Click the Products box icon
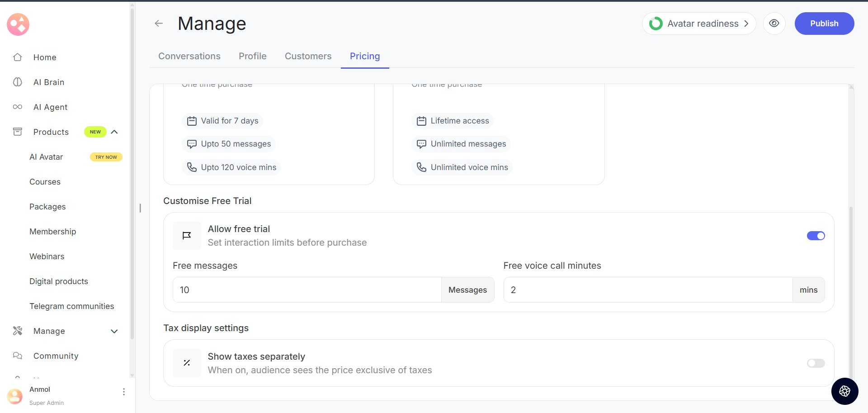This screenshot has height=413, width=868. pyautogui.click(x=18, y=132)
